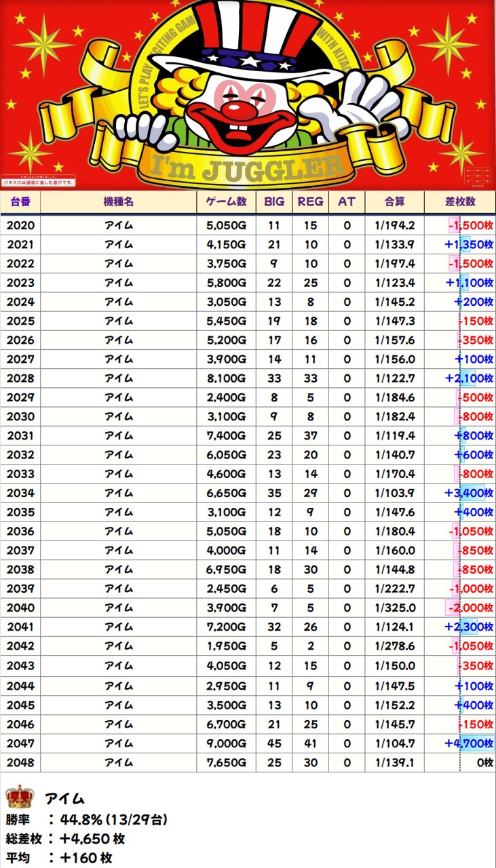Click combined rate 1/103.9

pos(394,493)
